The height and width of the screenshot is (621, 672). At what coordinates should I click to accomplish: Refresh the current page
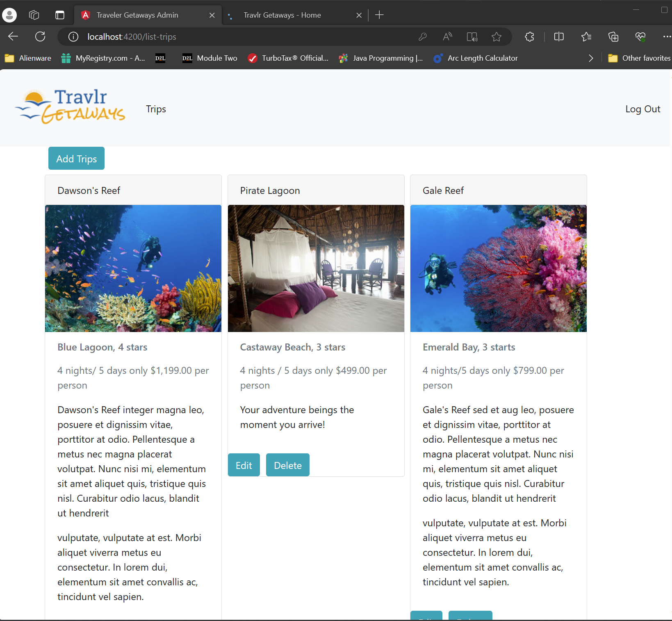point(40,36)
